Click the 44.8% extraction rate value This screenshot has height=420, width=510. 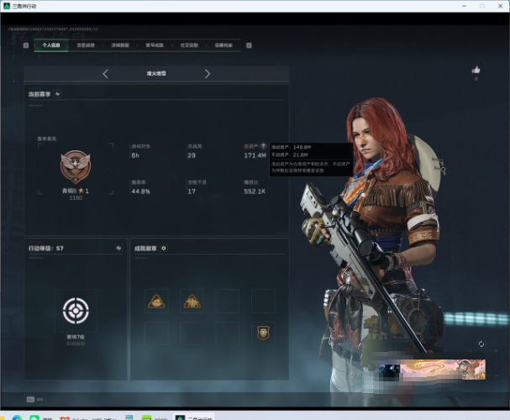140,192
